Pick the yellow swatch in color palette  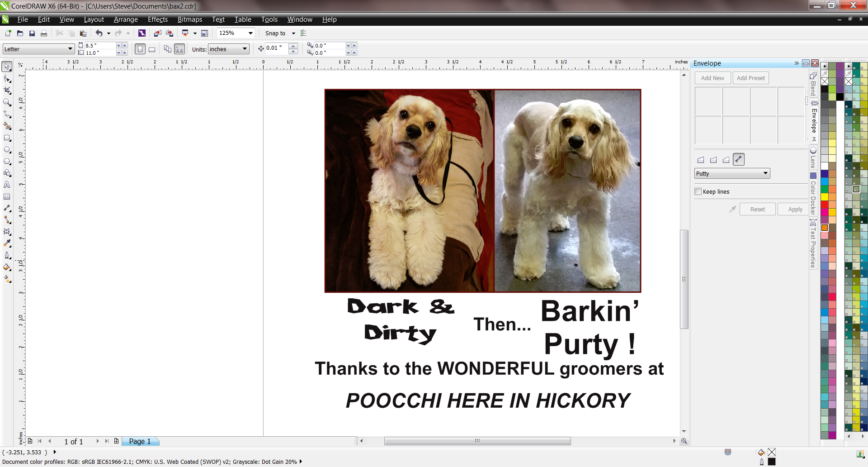825,197
